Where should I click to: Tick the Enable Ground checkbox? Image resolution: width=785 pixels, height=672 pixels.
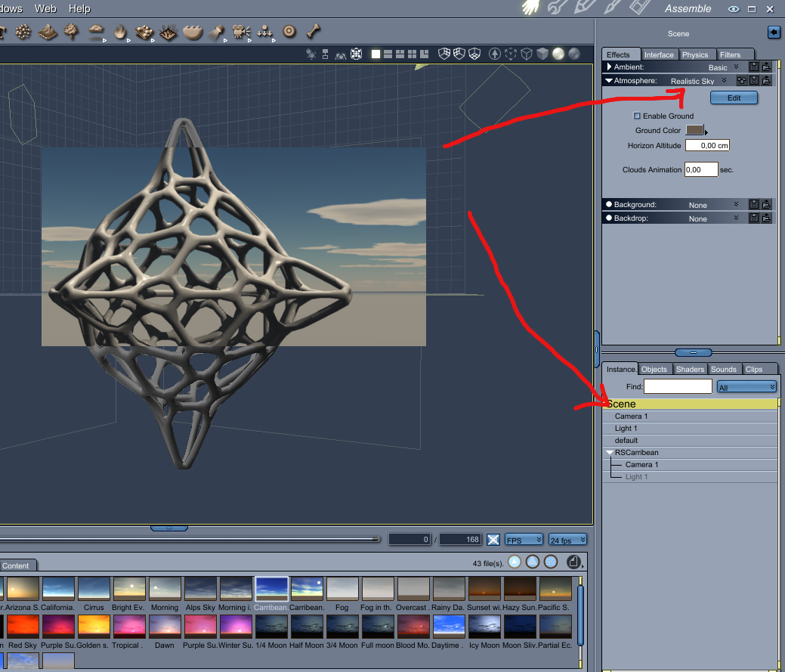coord(637,116)
